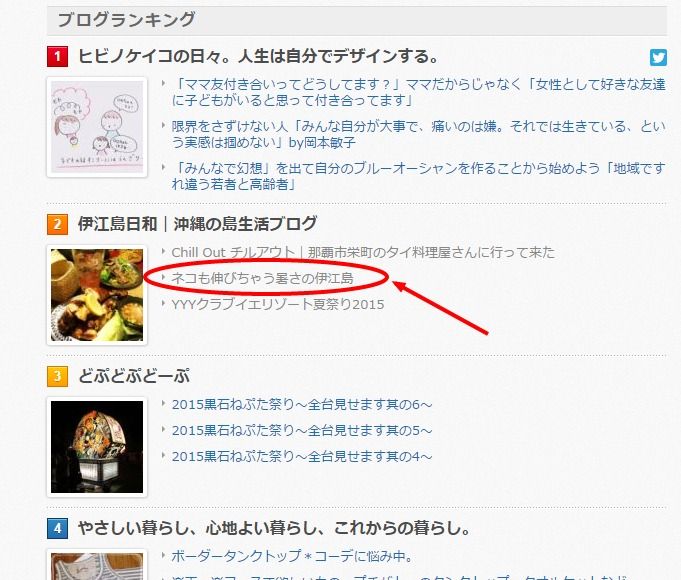Open the どぷどぷどーぷ blog title
The image size is (681, 580).
(134, 376)
